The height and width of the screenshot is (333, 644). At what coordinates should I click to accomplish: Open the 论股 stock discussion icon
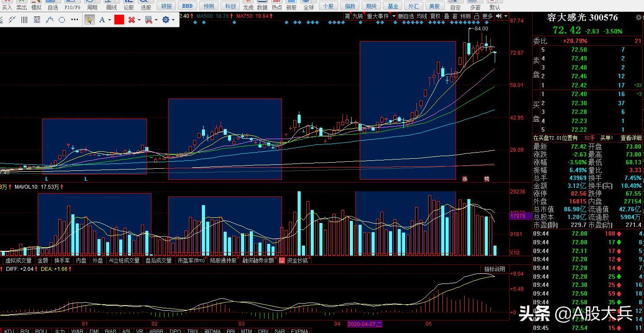[x=129, y=5]
